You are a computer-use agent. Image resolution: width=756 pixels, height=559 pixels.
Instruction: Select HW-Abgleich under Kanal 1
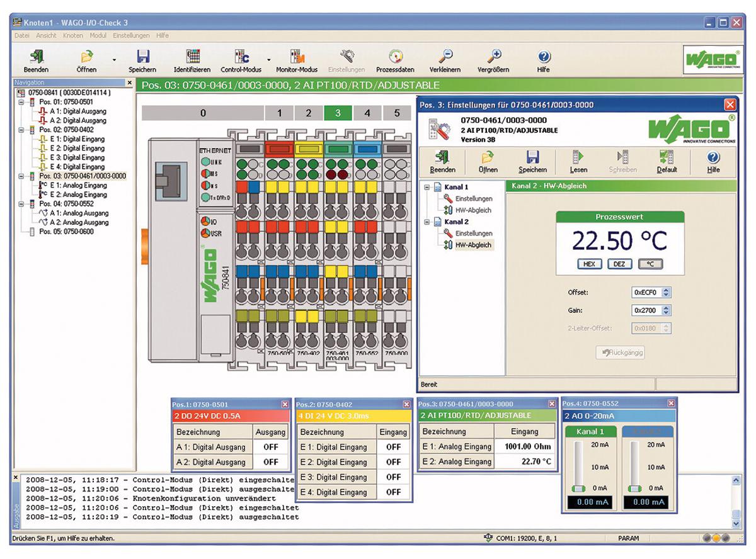pos(473,210)
